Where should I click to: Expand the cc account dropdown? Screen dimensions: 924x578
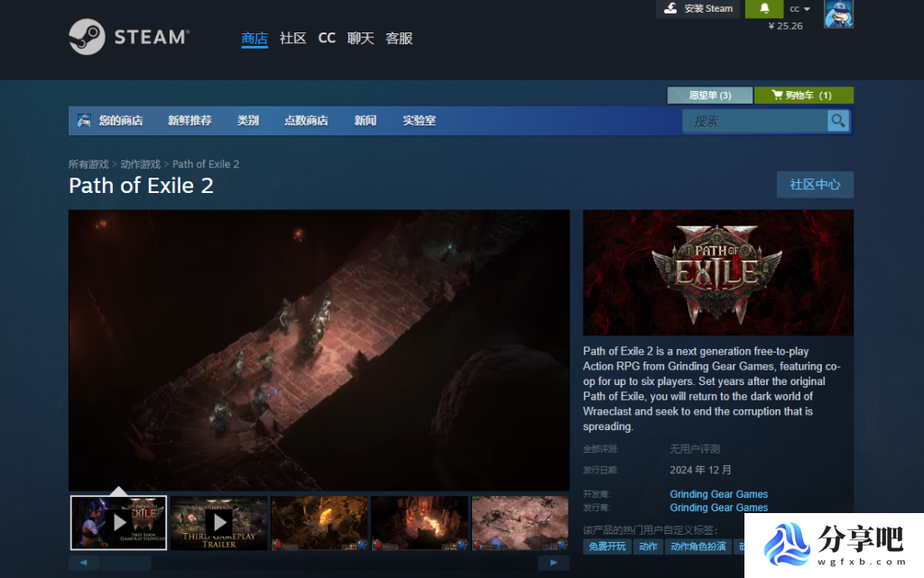[799, 9]
